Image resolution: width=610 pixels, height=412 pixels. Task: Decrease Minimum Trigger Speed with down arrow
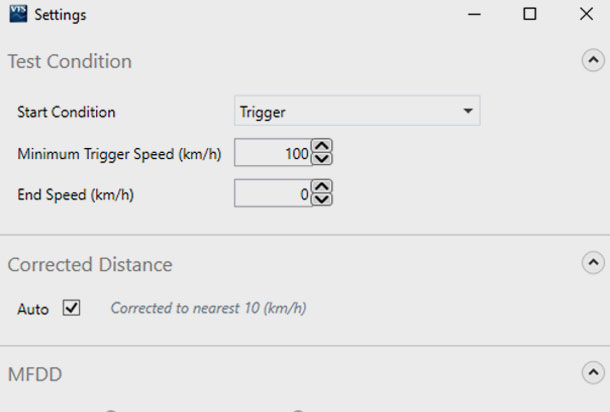(x=322, y=160)
